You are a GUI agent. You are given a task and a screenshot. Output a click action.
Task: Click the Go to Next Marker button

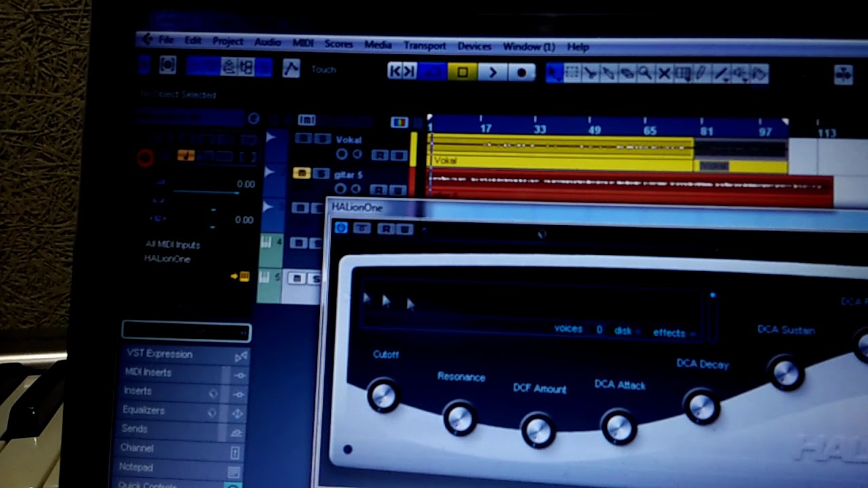click(x=410, y=71)
